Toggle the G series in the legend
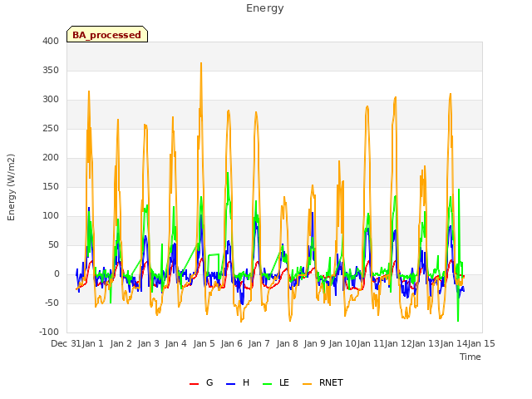Screen dimensions: 532x399 pos(201,382)
